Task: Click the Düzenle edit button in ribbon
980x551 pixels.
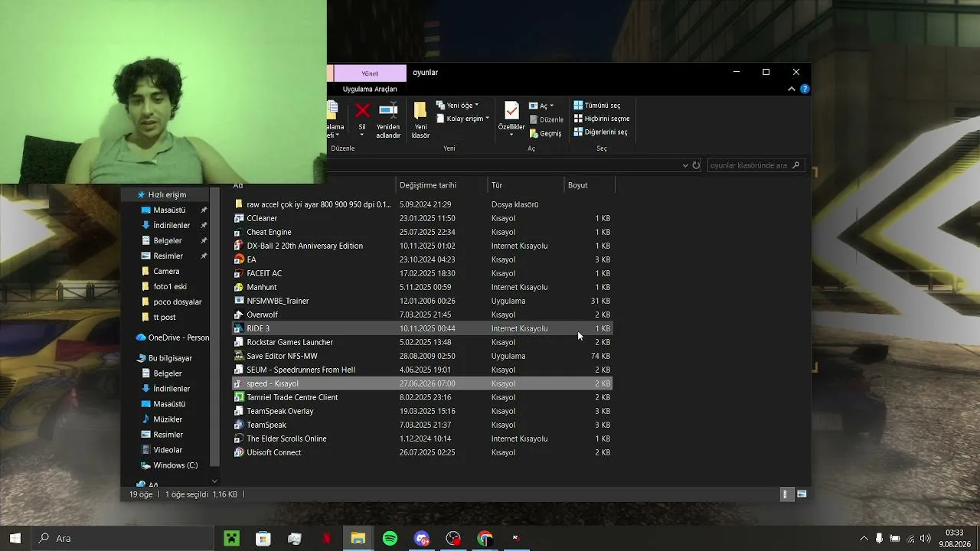Action: [x=546, y=119]
